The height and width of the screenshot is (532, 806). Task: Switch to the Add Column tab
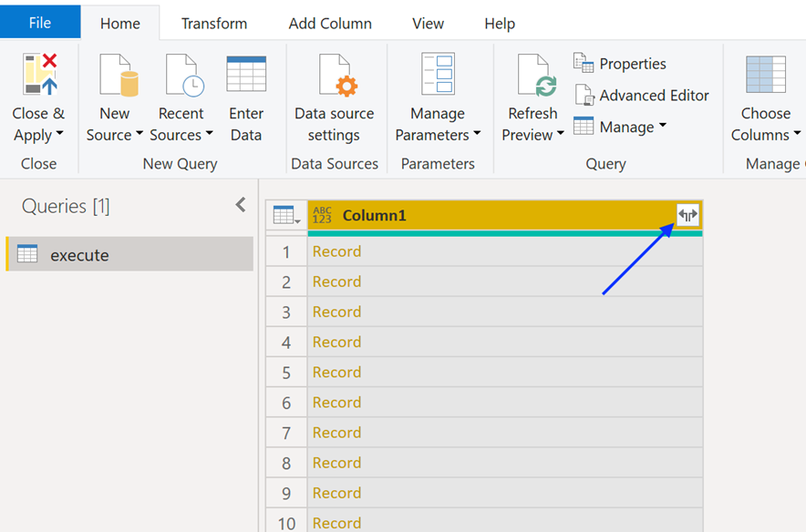330,24
